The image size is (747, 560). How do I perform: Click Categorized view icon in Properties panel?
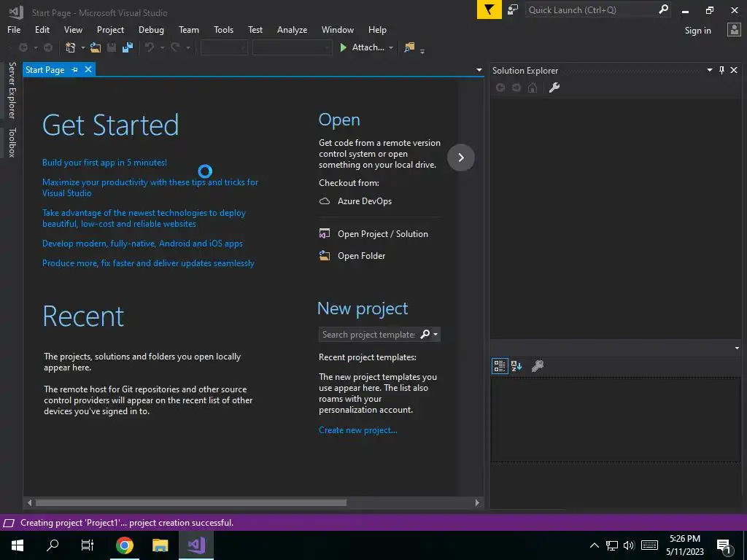500,366
